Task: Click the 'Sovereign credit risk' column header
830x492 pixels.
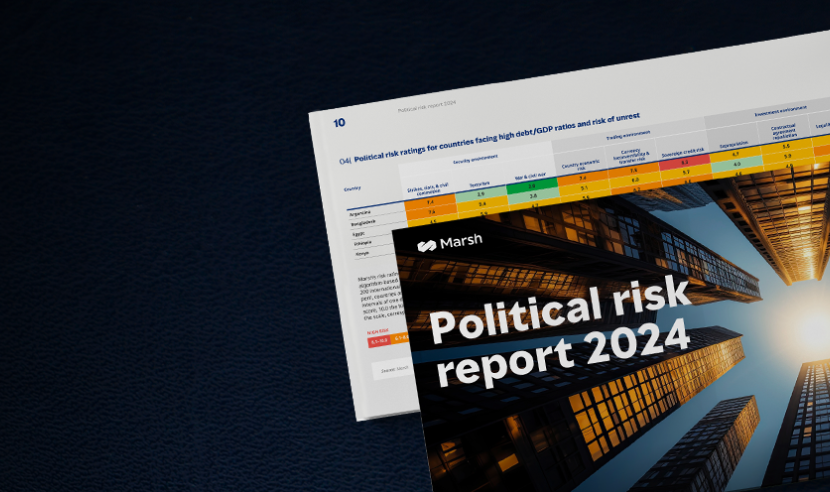Action: (x=683, y=153)
